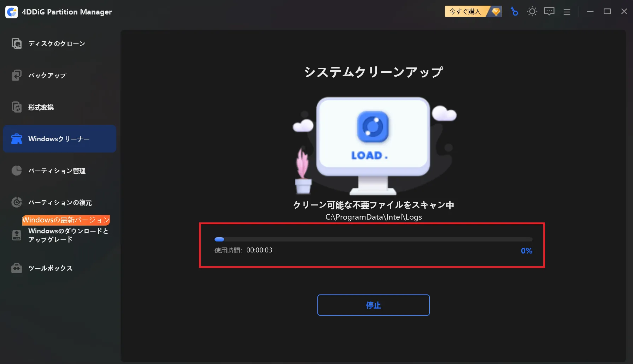Open Windowsのダウンロードとアップグレード item
Image resolution: width=633 pixels, height=364 pixels.
coord(59,235)
